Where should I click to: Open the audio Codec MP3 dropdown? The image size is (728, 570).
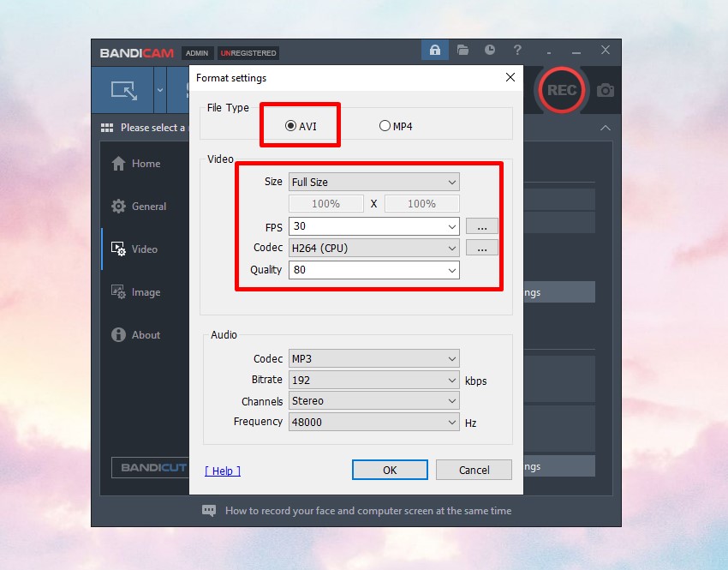[x=373, y=358]
